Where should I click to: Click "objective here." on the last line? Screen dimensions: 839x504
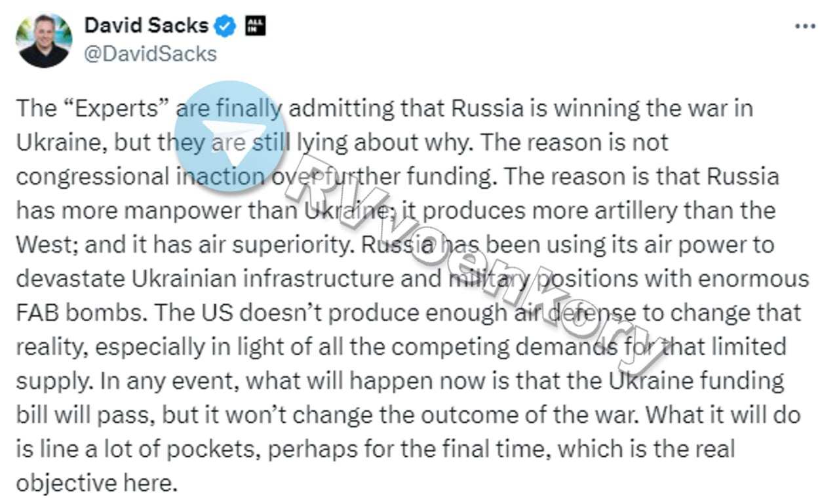click(97, 483)
